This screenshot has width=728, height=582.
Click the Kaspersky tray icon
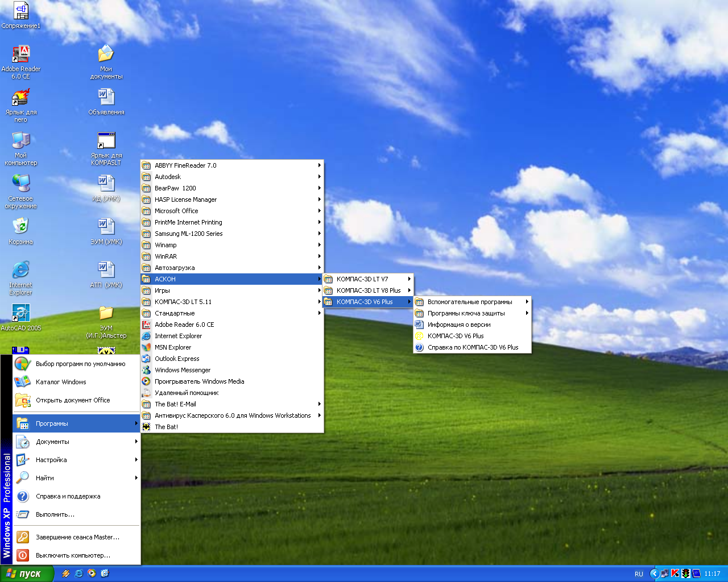coord(675,573)
